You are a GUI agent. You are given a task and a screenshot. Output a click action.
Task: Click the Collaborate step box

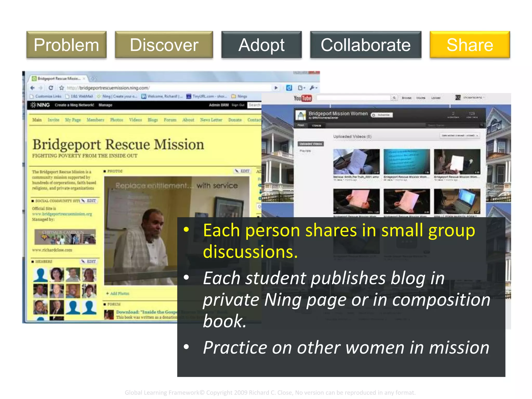[365, 45]
